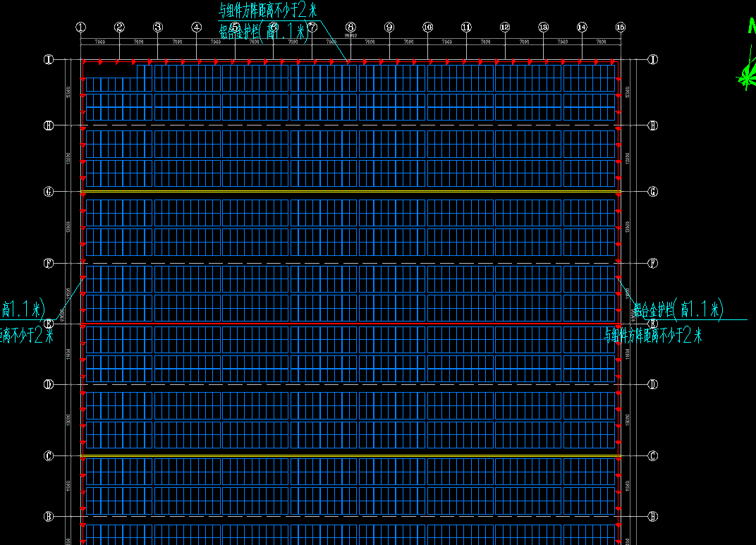Viewport: 756px width, 545px height.
Task: Select grid bubble 12 on top axis
Action: pos(504,27)
